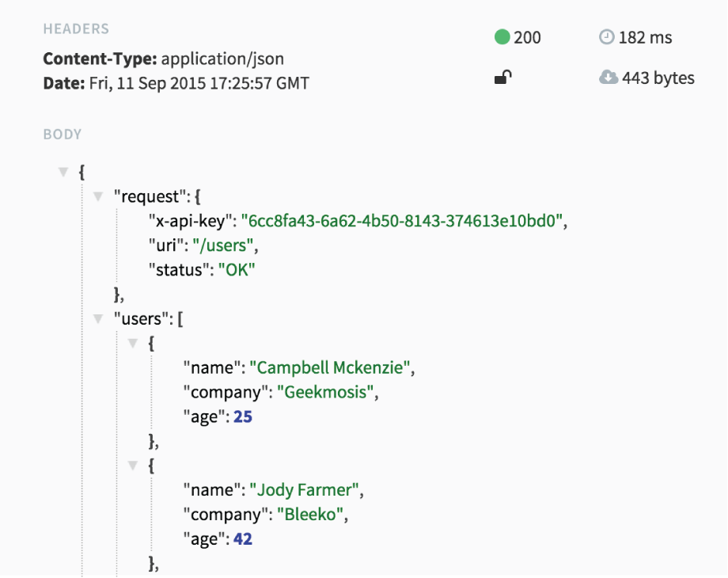728x578 pixels.
Task: Click the "Campbell Mckenzie" name value
Action: tap(330, 367)
